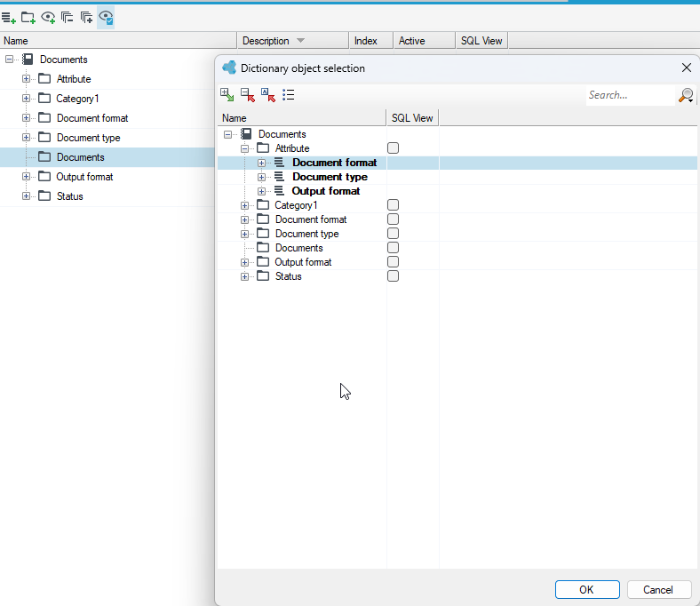The width and height of the screenshot is (700, 606).
Task: Click the expand all levels icon in main toolbar
Action: (x=86, y=18)
